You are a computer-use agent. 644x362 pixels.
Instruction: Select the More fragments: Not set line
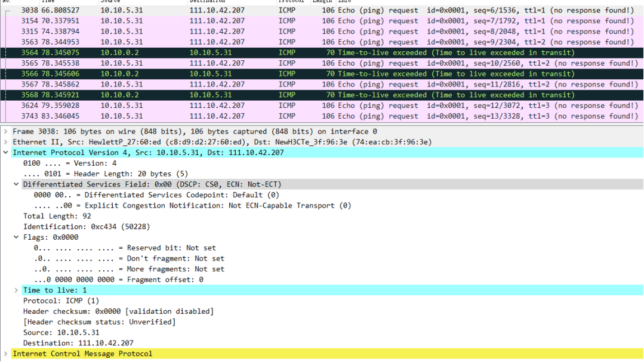click(129, 269)
